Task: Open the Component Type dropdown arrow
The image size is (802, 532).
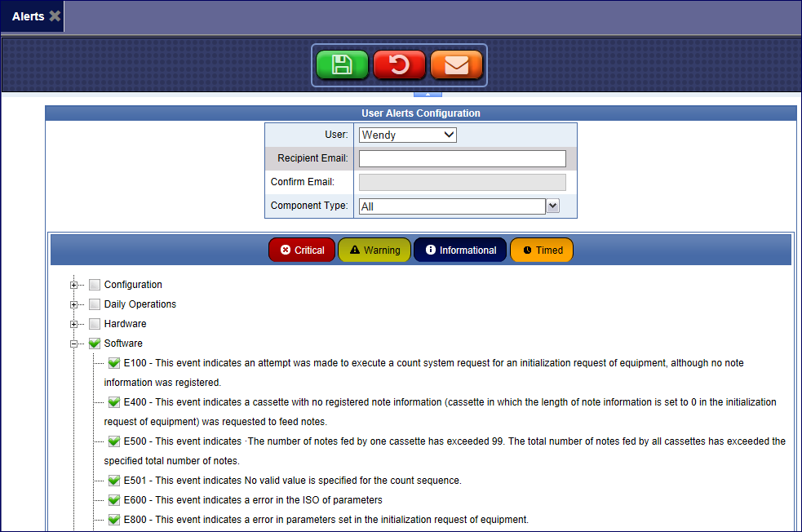Action: pos(552,206)
